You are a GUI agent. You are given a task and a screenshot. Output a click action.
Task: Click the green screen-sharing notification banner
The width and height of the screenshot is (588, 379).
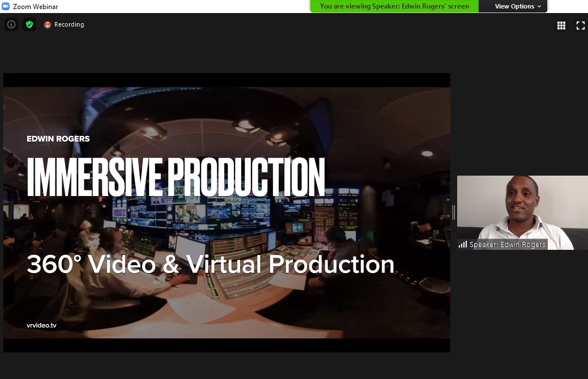[394, 6]
